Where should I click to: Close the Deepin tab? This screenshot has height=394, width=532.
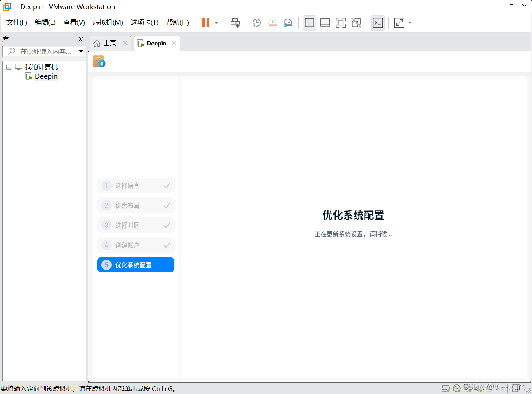pyautogui.click(x=174, y=43)
